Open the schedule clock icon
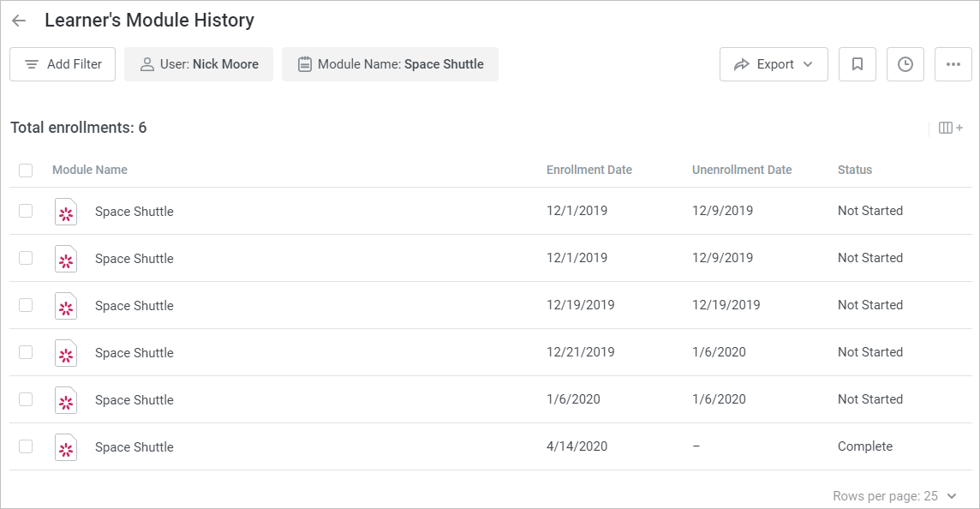The width and height of the screenshot is (980, 509). (x=905, y=63)
